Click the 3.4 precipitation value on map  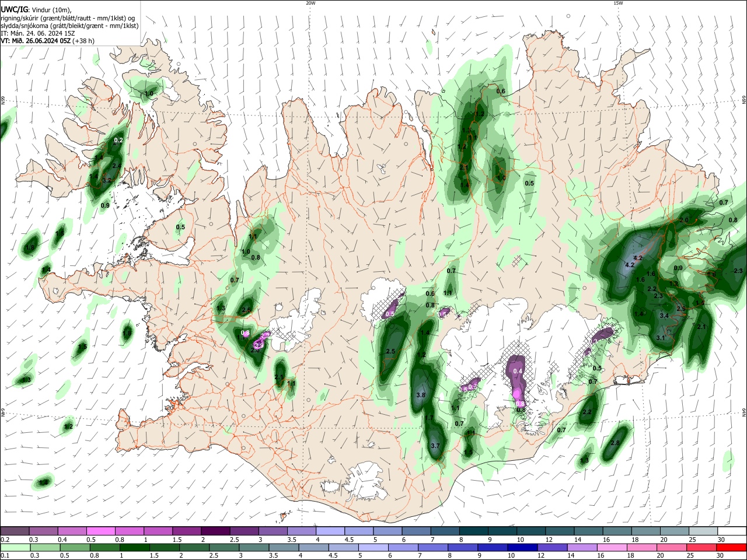click(664, 316)
